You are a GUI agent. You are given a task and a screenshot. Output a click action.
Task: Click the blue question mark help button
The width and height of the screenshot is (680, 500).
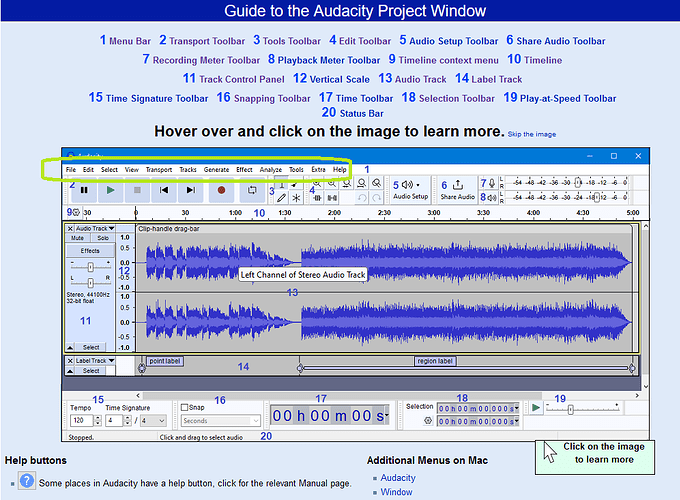27,481
